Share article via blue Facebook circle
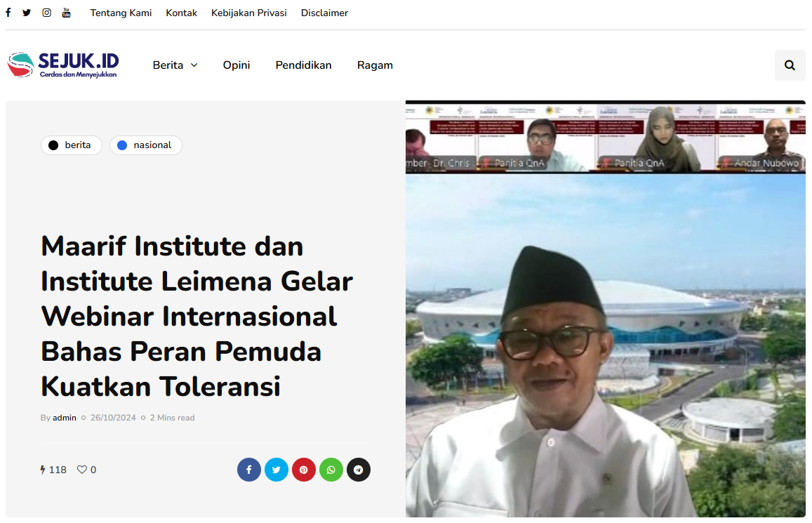The height and width of the screenshot is (523, 812). 249,470
